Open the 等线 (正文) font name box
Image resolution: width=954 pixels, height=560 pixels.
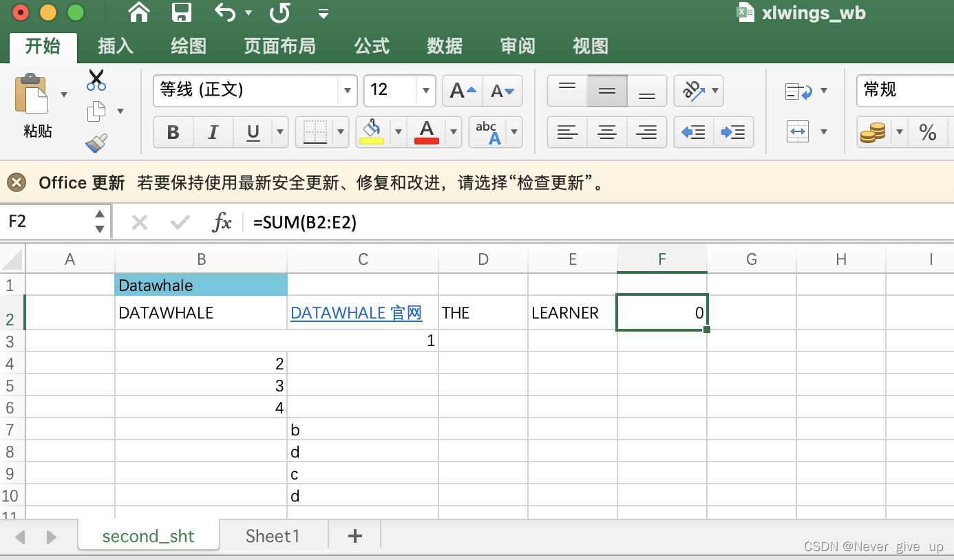tap(246, 90)
